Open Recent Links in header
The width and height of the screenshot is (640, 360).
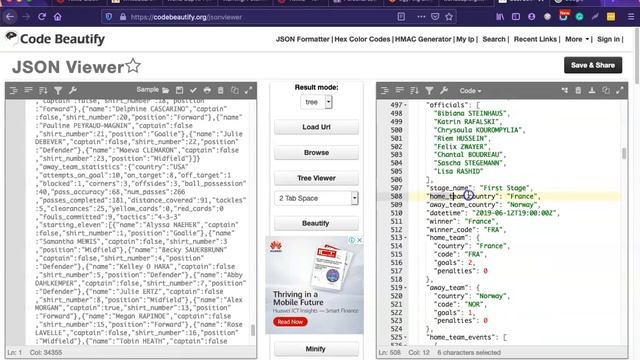(x=535, y=39)
